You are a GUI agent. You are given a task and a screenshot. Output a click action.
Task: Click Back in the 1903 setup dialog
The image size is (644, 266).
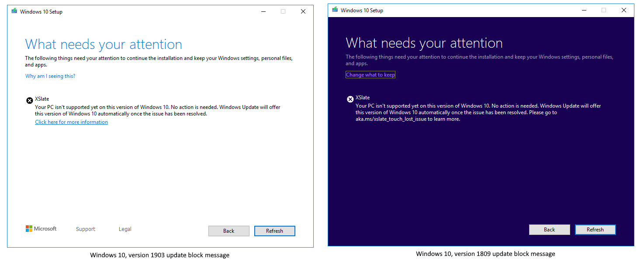point(229,231)
